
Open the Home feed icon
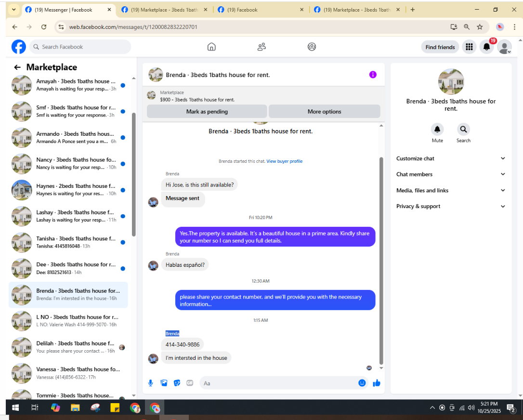(211, 47)
